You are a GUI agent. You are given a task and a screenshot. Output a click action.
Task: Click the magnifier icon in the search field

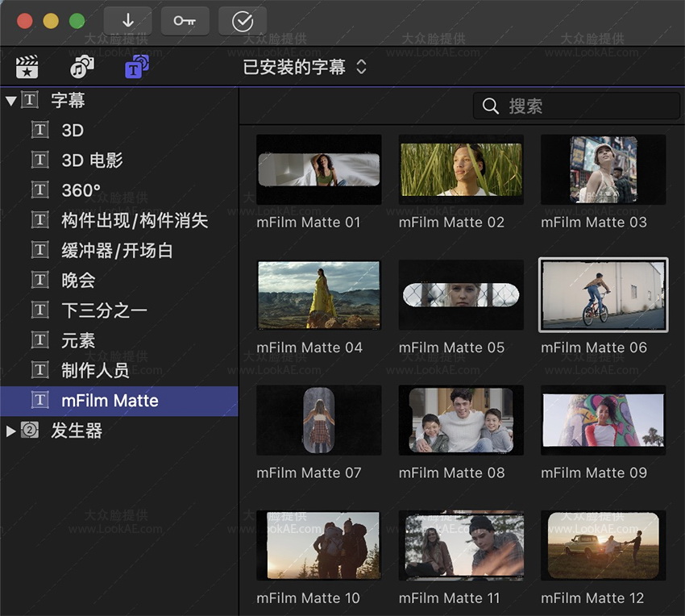pos(492,106)
